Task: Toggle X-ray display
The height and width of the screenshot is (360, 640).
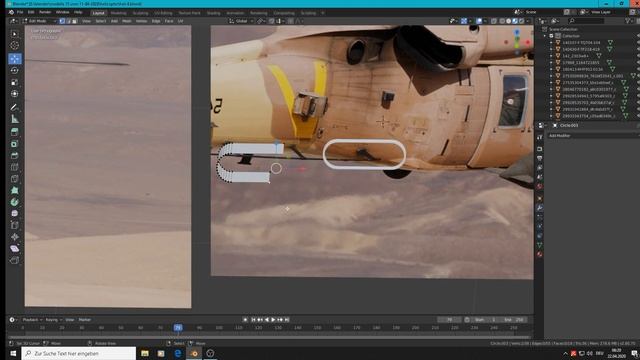Action: [x=494, y=21]
